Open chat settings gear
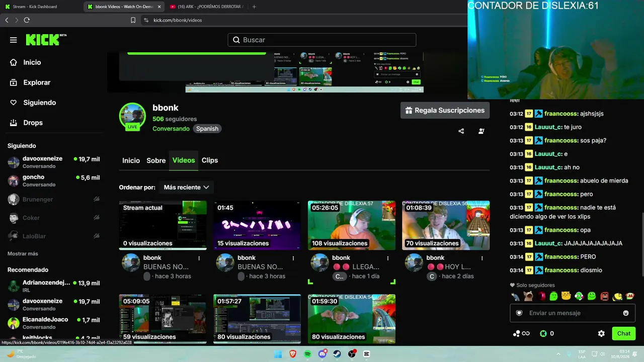644x362 pixels. (x=601, y=333)
